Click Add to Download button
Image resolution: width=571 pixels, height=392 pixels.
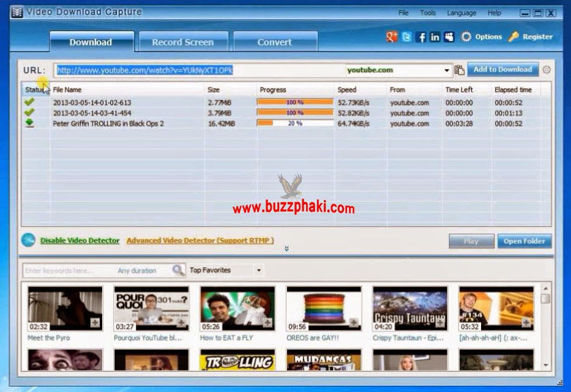click(502, 69)
